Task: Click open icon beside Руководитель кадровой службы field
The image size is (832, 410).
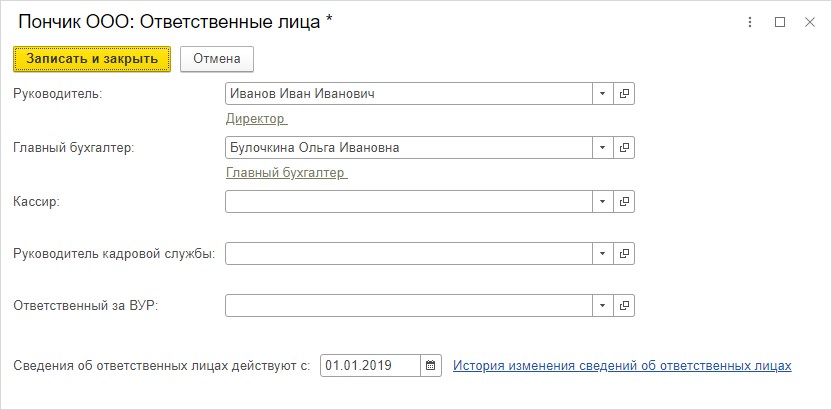Action: [x=624, y=254]
